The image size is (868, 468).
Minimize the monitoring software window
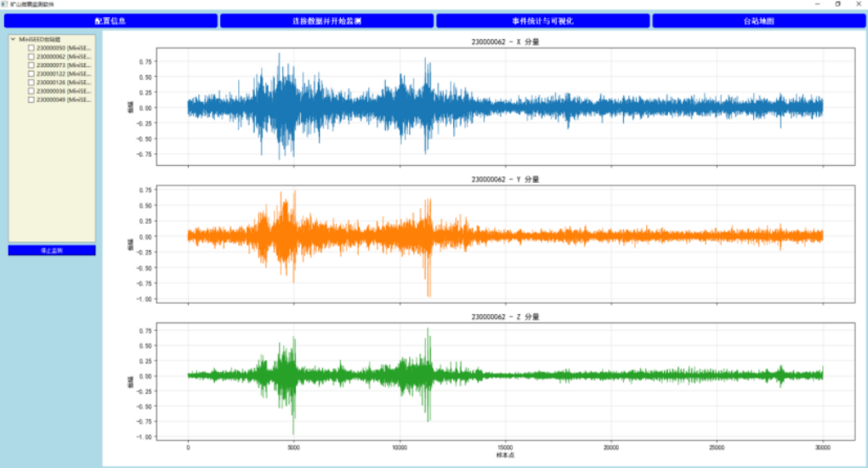tap(818, 4)
